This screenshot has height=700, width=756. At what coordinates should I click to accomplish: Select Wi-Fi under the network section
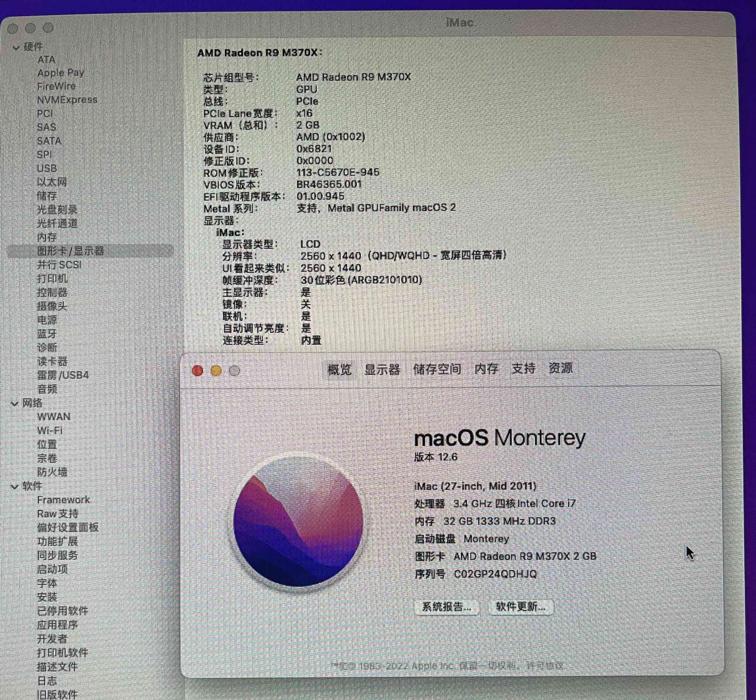point(50,431)
